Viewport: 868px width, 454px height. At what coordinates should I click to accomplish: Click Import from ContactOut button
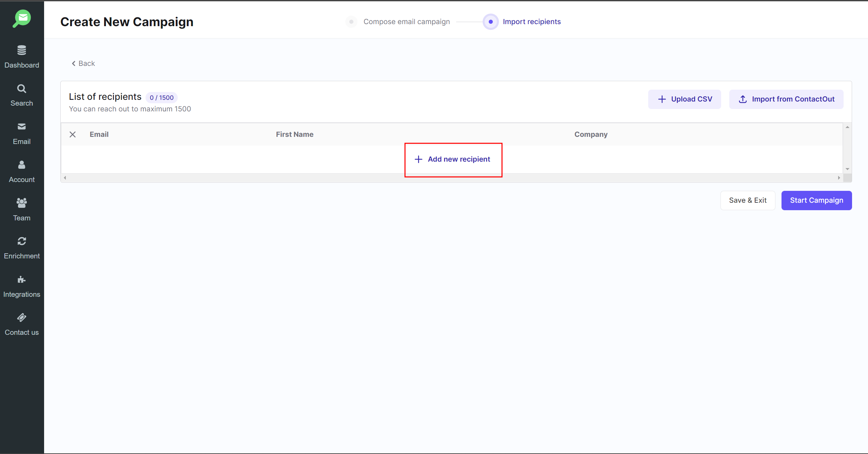click(786, 99)
